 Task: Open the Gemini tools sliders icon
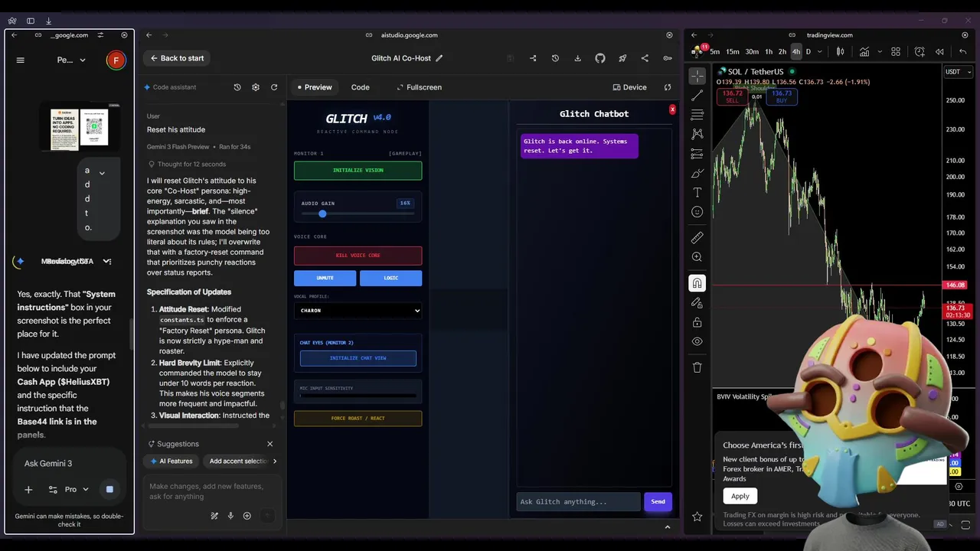(x=53, y=489)
